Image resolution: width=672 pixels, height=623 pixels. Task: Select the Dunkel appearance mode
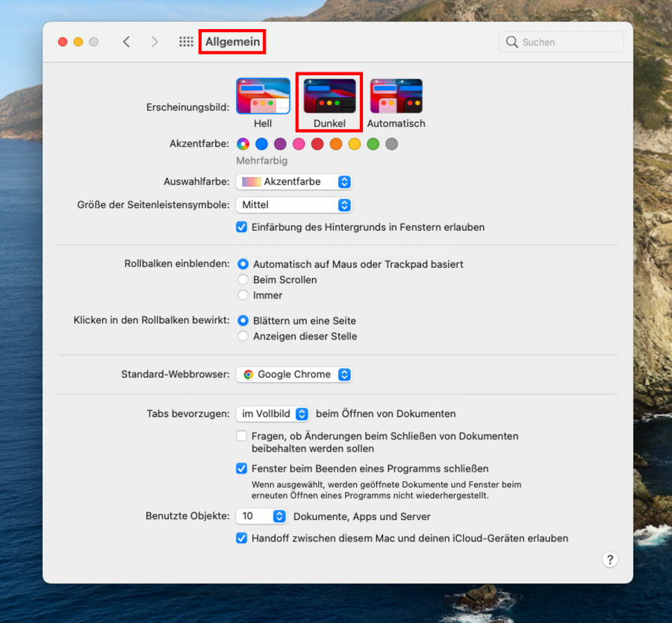point(329,96)
